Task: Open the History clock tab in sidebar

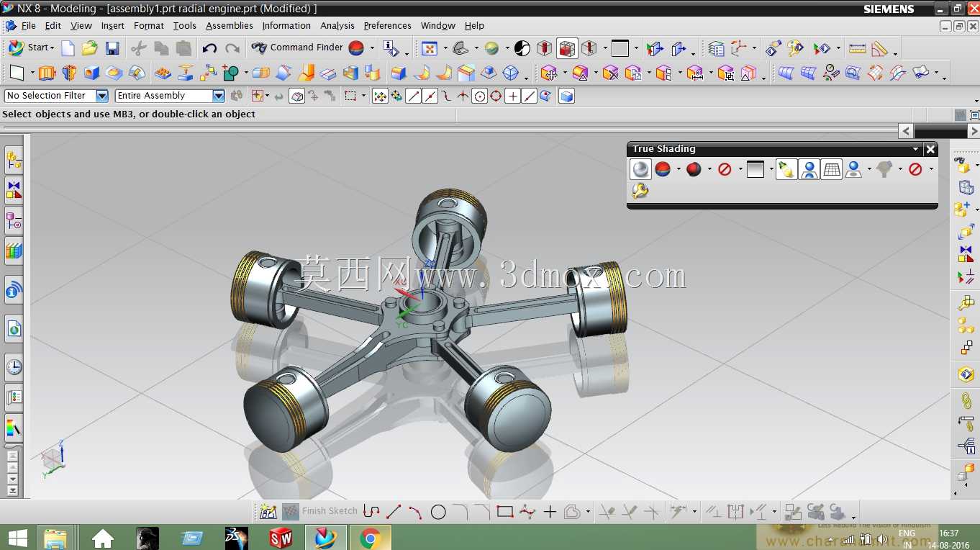Action: (x=14, y=367)
